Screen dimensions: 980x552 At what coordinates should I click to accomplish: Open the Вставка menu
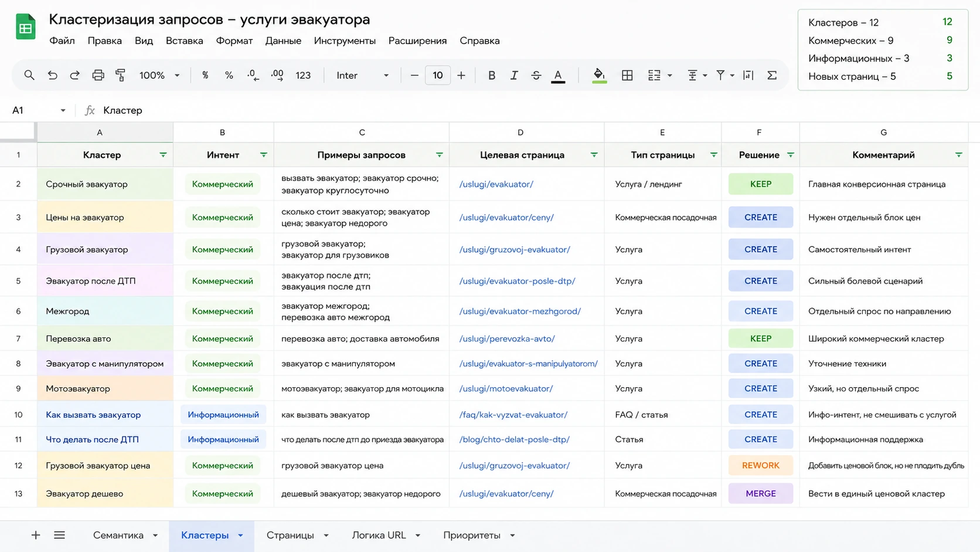184,40
